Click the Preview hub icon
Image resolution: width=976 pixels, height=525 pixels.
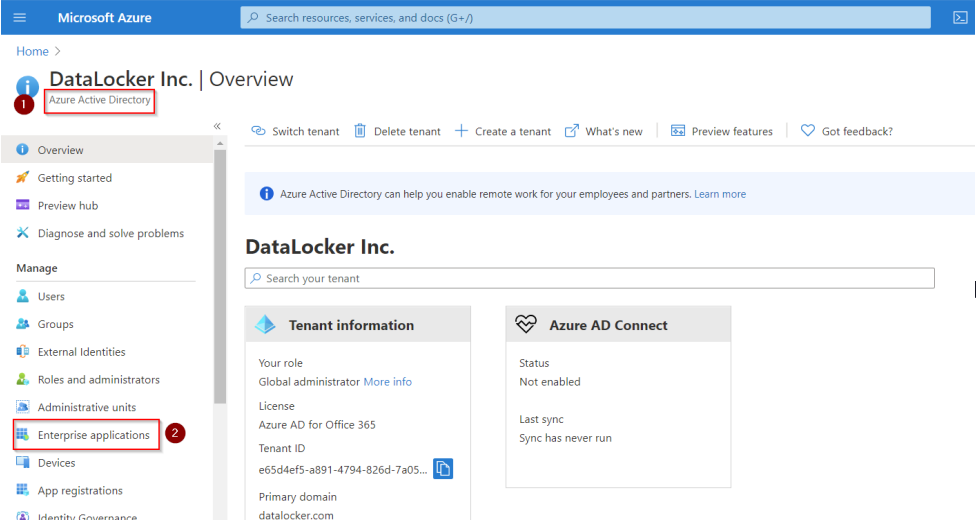coord(22,205)
